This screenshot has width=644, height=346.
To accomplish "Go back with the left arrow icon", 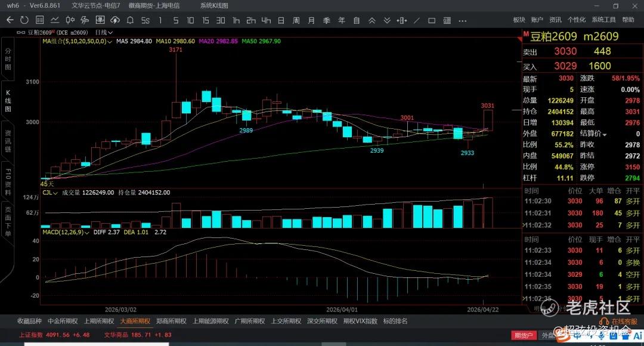I will click(10, 20).
